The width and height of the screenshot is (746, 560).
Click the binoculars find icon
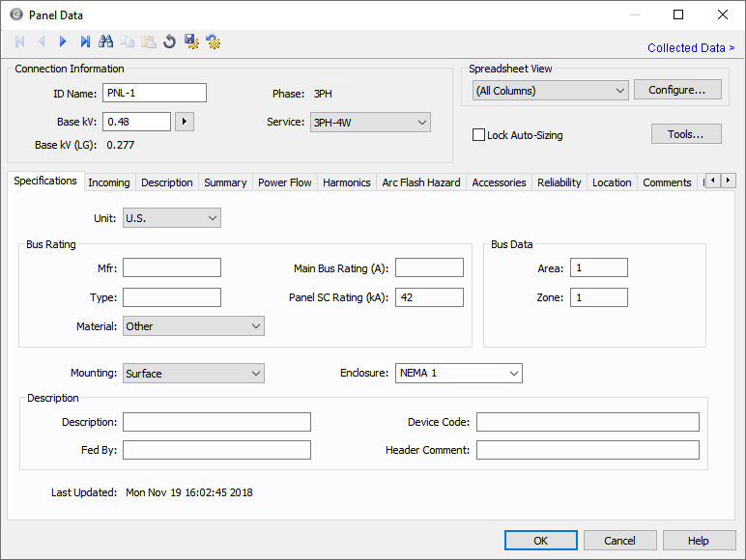coord(106,42)
